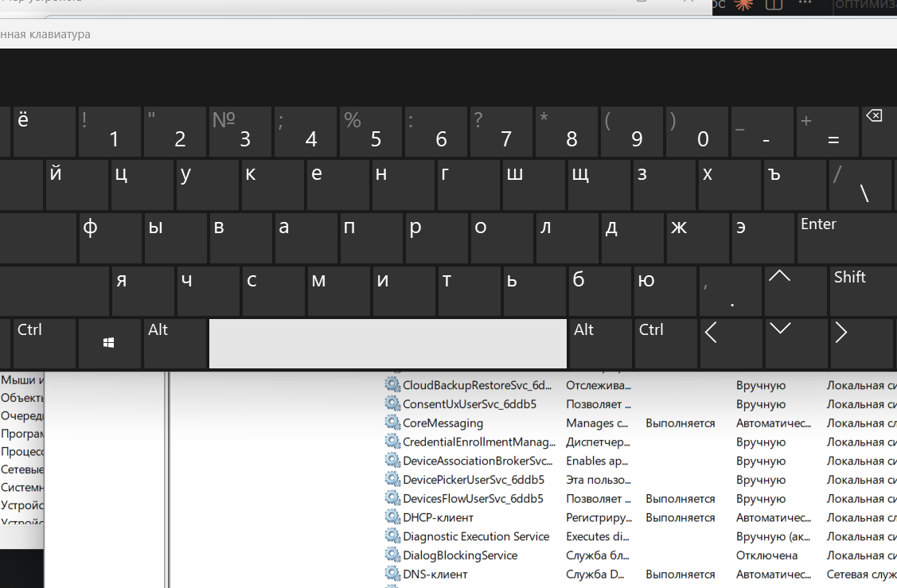Screen dimensions: 897x588
Task: Tap the Enter key
Action: pos(847,238)
